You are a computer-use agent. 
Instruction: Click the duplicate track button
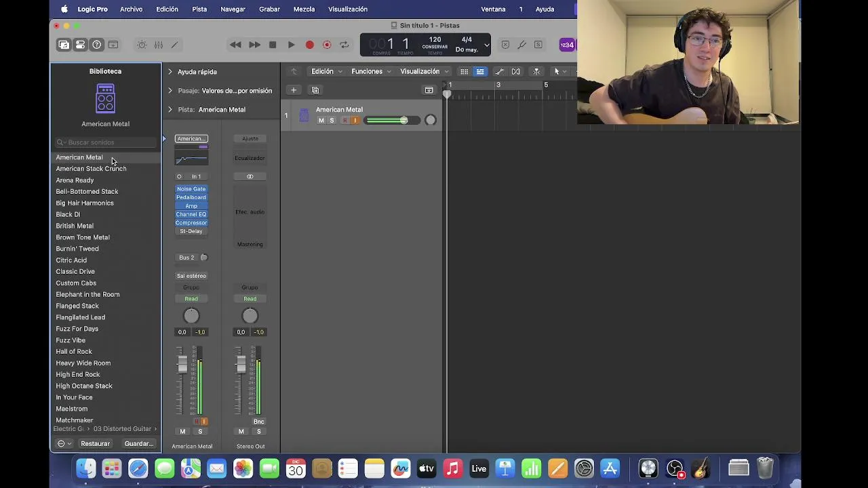click(315, 90)
